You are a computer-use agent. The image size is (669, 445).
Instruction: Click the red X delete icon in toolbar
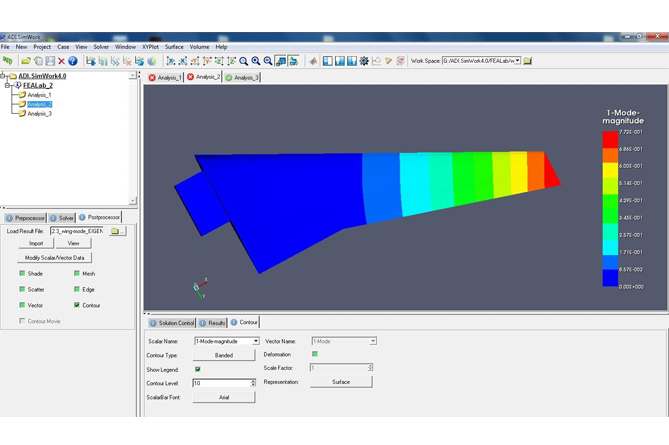tap(61, 61)
